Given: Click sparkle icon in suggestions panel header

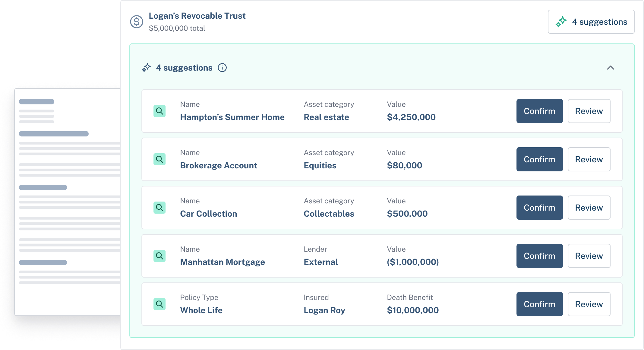Looking at the screenshot, I should pos(147,68).
